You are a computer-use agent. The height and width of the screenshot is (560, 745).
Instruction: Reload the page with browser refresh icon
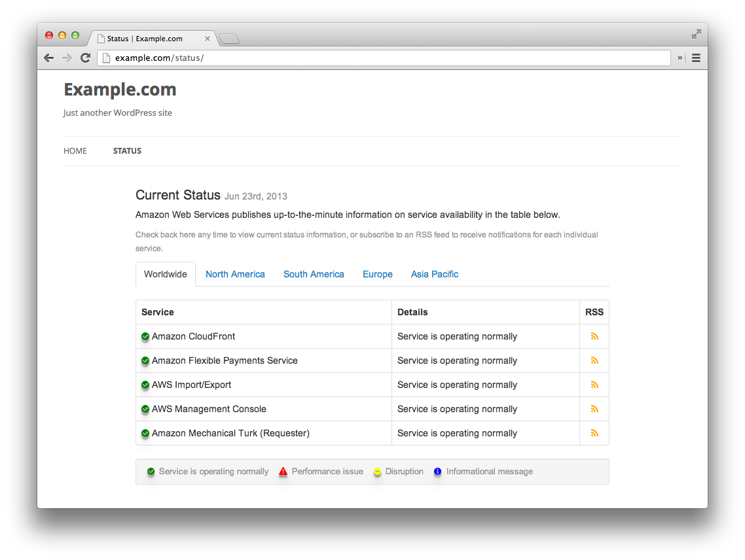[86, 58]
